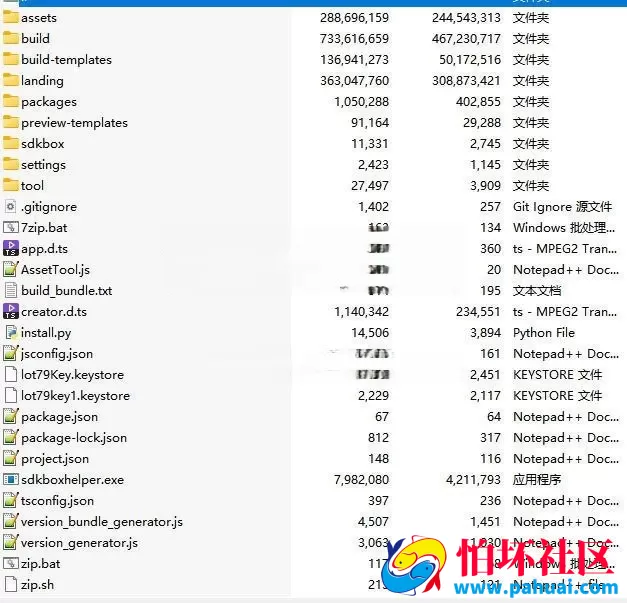
Task: Click the packed size 4,211,793
Action: click(x=473, y=479)
